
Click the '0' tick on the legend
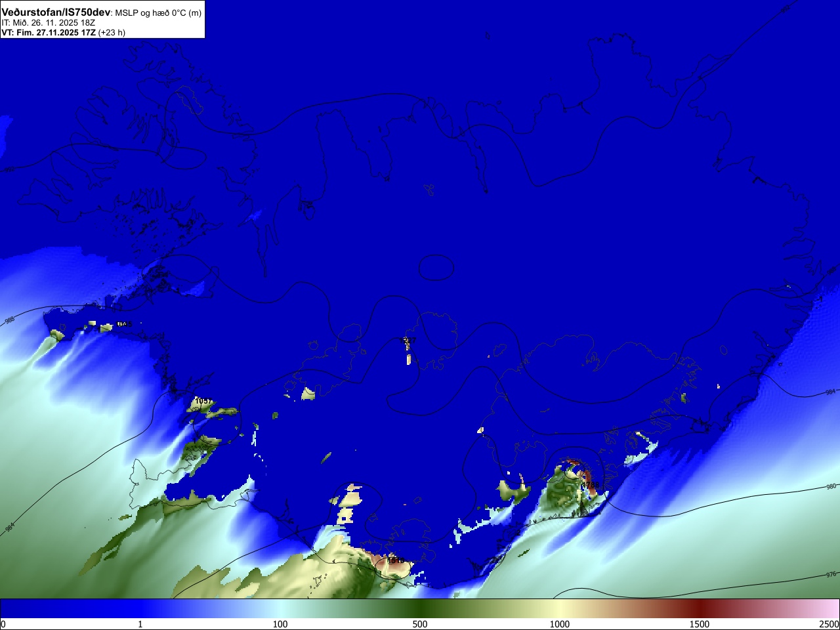click(x=3, y=624)
